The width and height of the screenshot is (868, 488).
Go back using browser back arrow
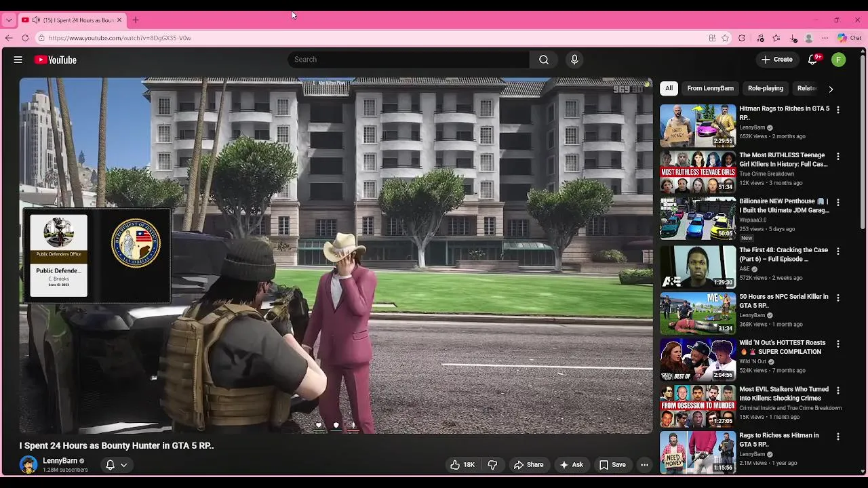coord(8,38)
